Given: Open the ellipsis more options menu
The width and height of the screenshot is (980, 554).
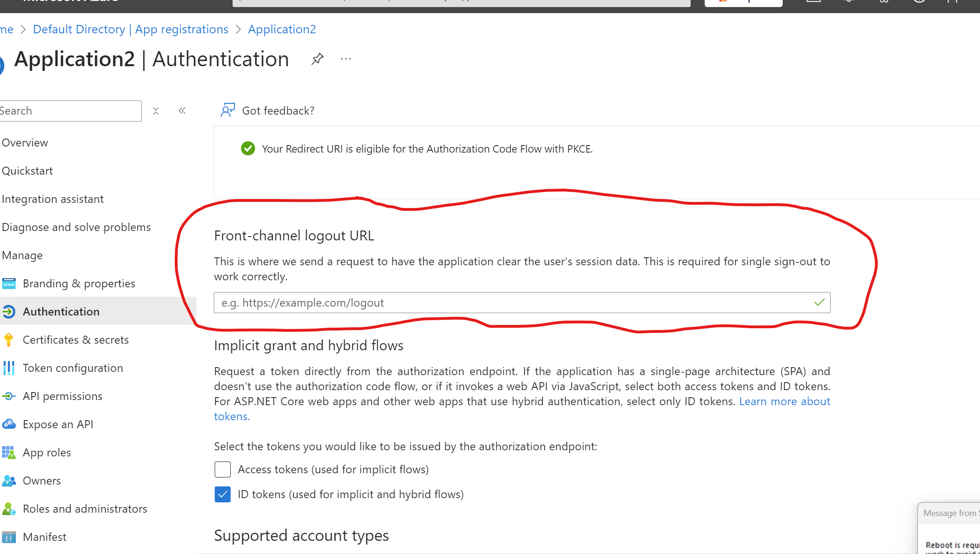Looking at the screenshot, I should pos(346,59).
